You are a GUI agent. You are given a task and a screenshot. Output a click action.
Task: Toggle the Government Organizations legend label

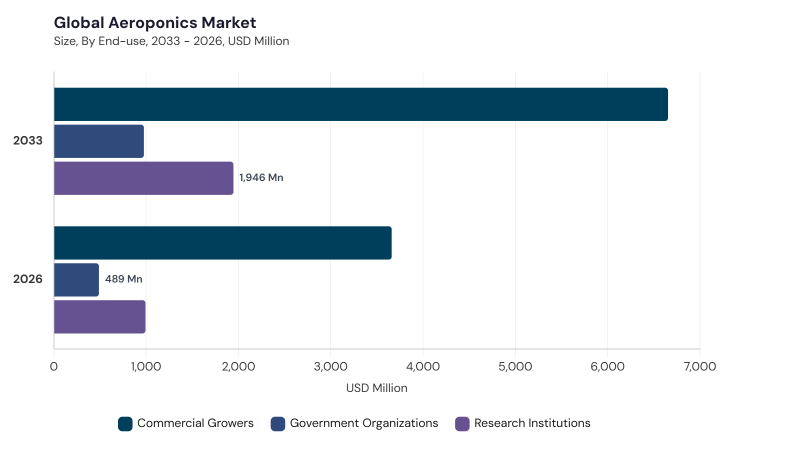(x=364, y=423)
